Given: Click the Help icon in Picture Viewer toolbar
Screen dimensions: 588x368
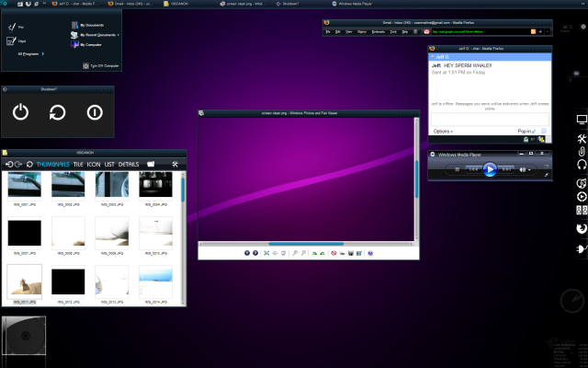Looking at the screenshot, I should point(370,253).
